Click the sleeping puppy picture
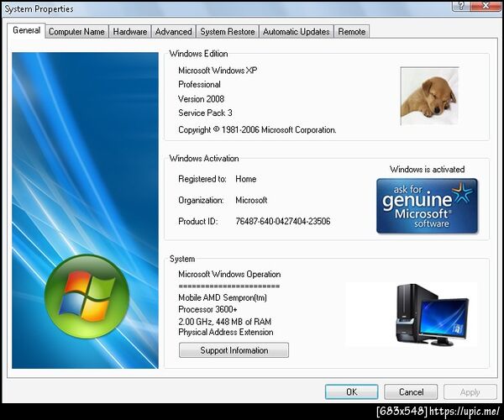 click(x=429, y=96)
